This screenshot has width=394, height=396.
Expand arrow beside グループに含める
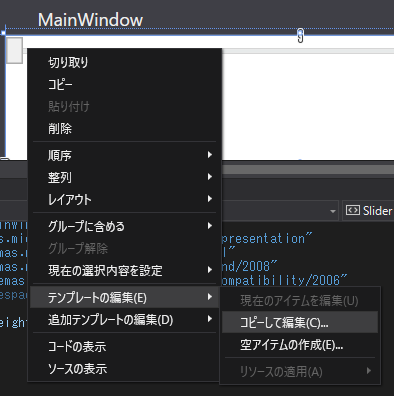[x=209, y=226]
